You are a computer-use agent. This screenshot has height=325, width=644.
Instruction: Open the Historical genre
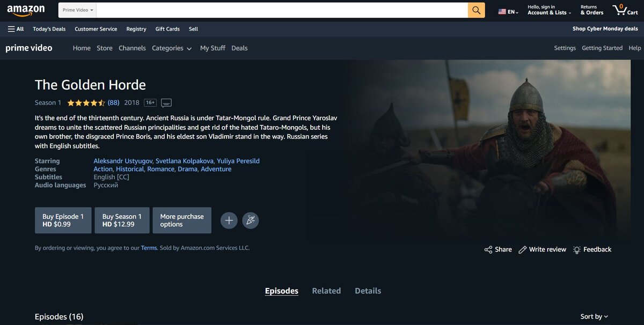tap(130, 169)
